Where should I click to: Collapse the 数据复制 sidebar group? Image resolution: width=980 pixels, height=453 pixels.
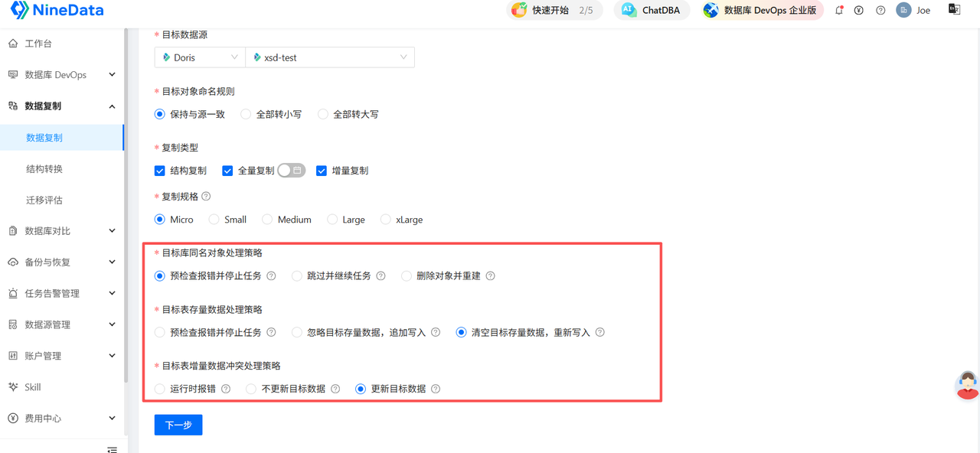pos(62,106)
